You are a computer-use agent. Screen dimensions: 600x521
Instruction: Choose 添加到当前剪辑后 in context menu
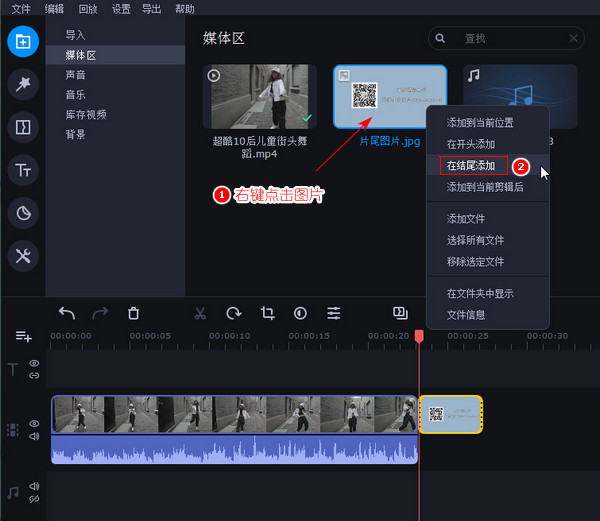coord(488,187)
